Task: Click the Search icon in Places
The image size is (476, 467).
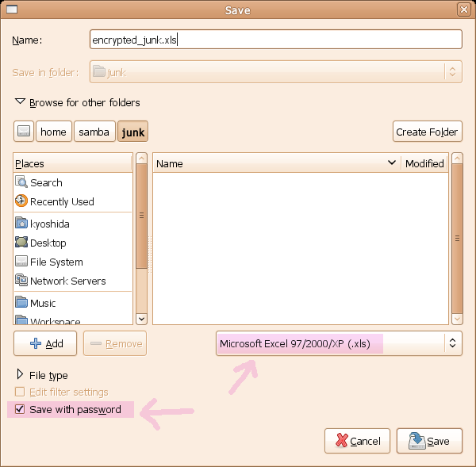Action: click(x=21, y=182)
